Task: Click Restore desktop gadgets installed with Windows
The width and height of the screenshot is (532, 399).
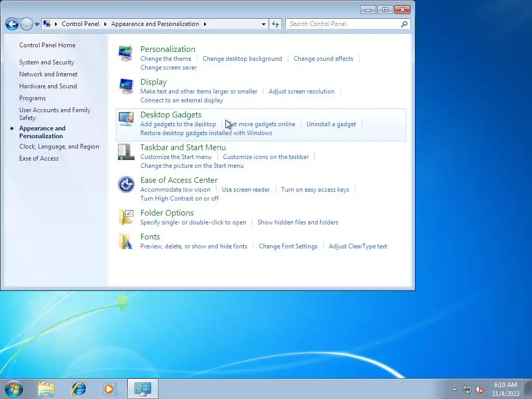Action: pos(206,133)
